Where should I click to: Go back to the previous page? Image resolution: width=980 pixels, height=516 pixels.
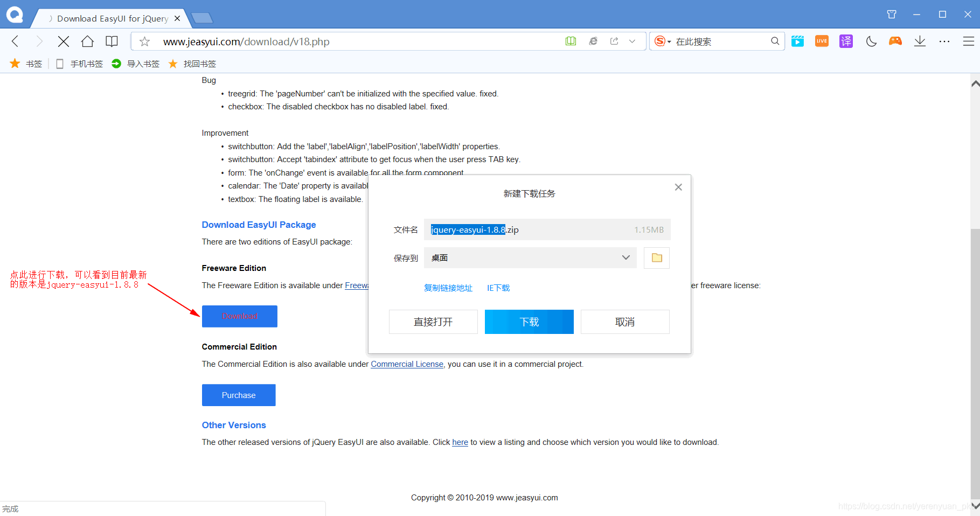15,41
